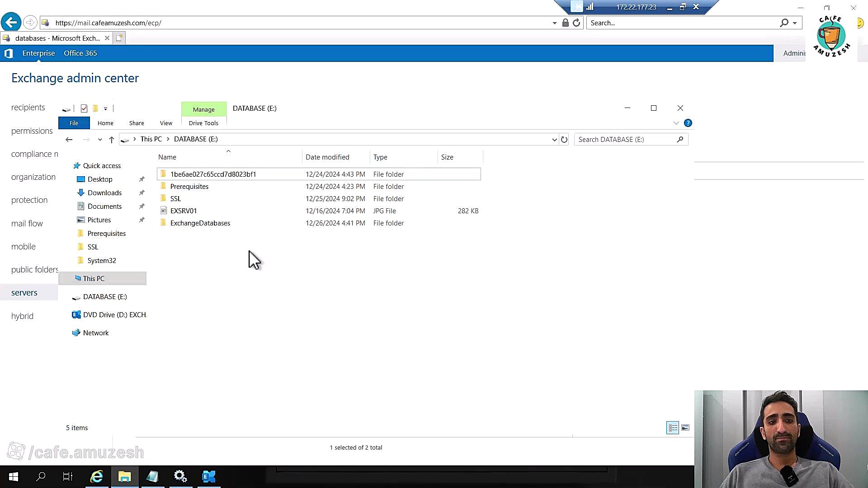Open the Windows Start menu
The width and height of the screenshot is (868, 488).
pos(13,476)
